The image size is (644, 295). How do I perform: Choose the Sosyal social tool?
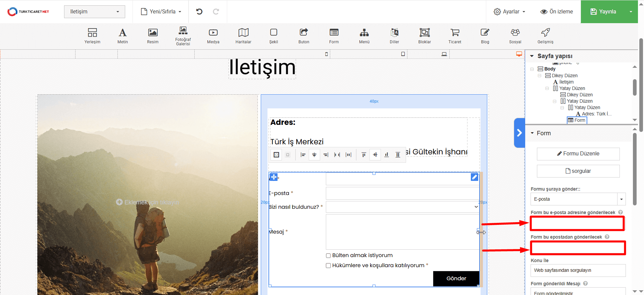(515, 36)
